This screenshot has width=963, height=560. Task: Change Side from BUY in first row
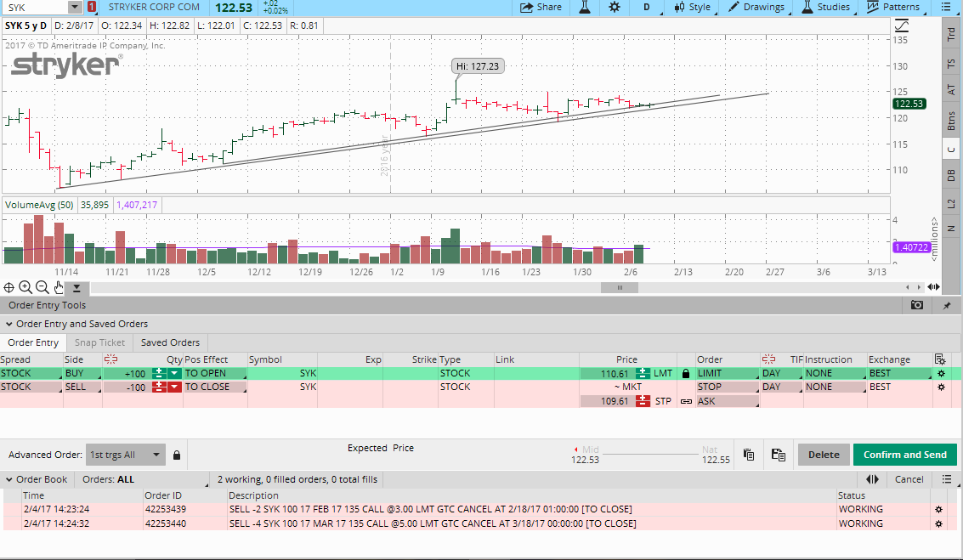[82, 373]
